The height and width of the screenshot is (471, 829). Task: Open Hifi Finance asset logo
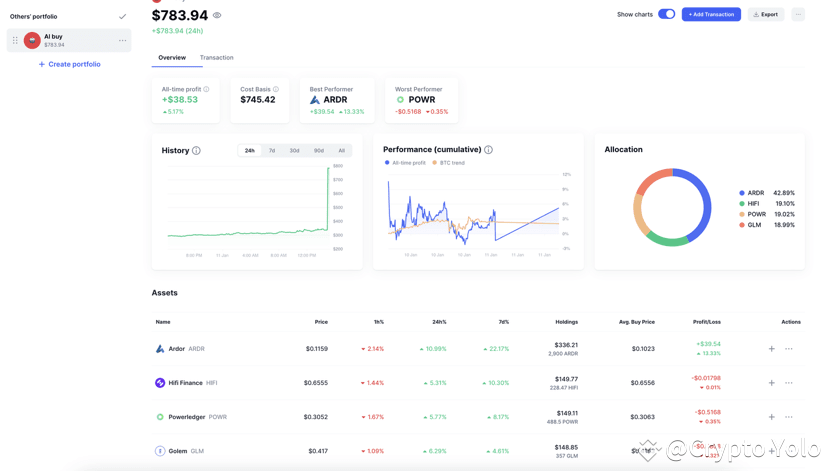pyautogui.click(x=160, y=383)
